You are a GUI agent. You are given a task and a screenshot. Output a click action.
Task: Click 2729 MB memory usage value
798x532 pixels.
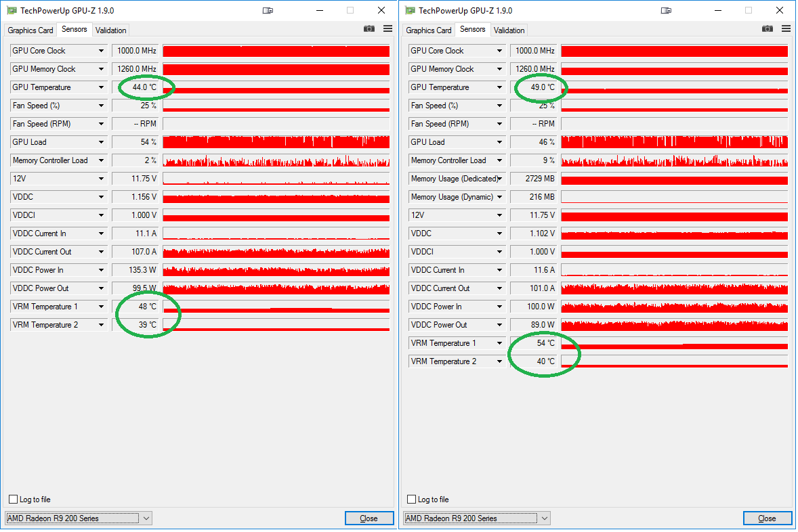click(540, 179)
